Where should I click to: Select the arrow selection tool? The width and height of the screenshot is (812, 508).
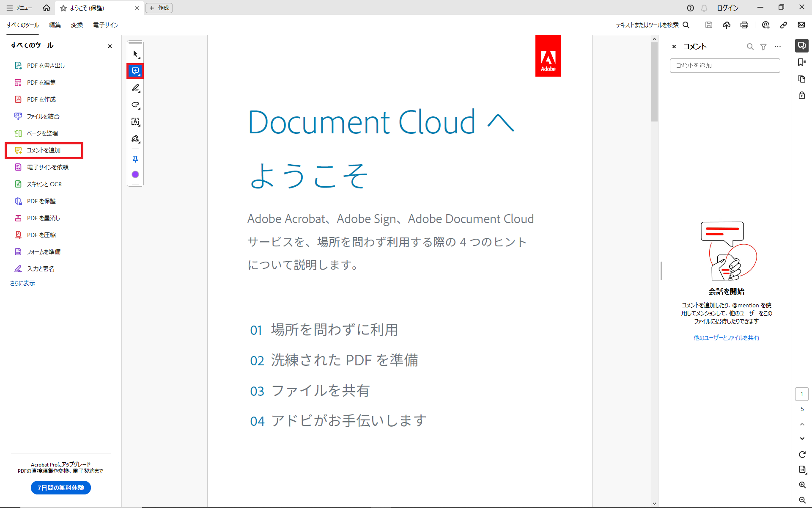click(135, 54)
